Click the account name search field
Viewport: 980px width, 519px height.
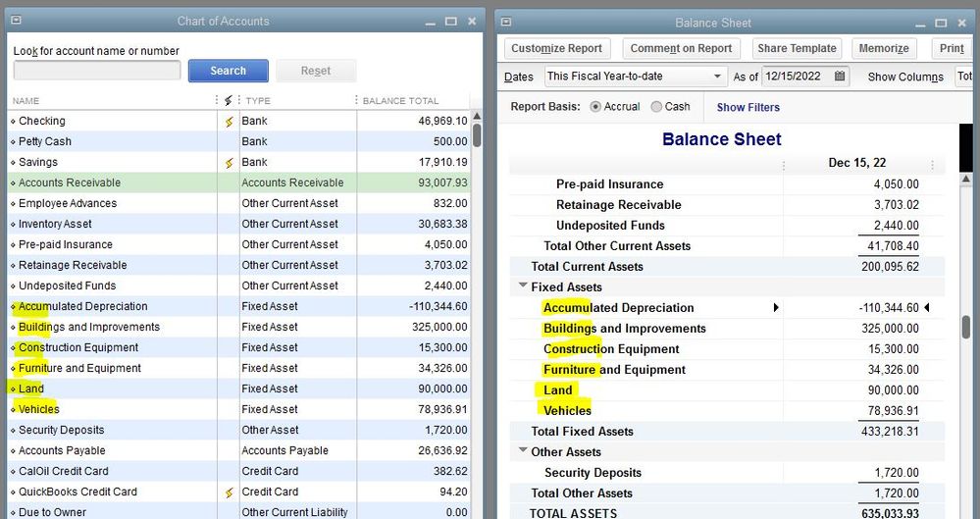[x=97, y=71]
